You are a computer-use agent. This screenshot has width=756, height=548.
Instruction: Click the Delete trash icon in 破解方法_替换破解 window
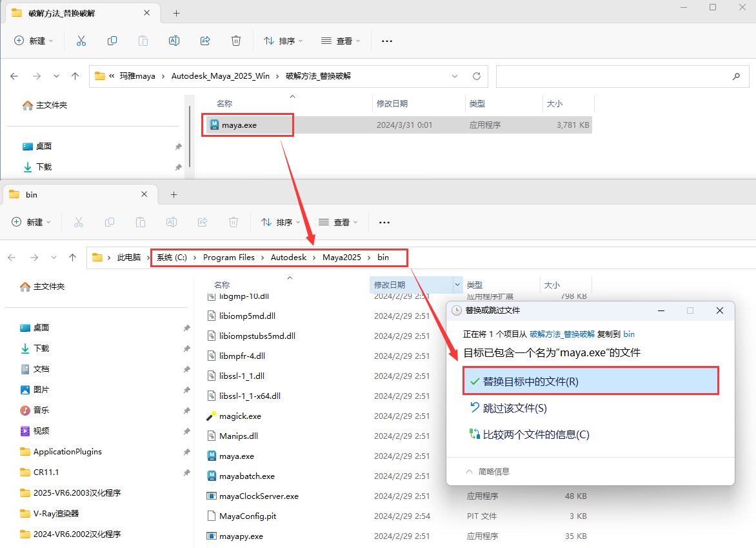coord(236,41)
